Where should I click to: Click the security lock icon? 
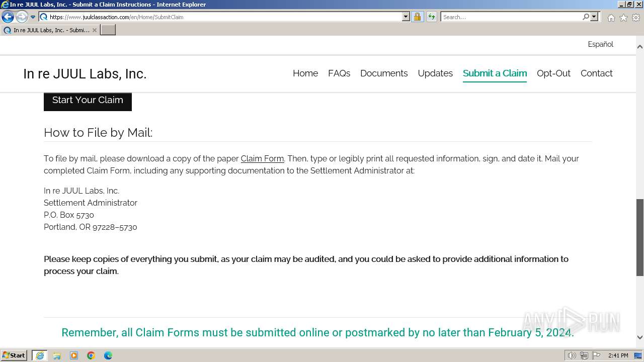coord(418,17)
